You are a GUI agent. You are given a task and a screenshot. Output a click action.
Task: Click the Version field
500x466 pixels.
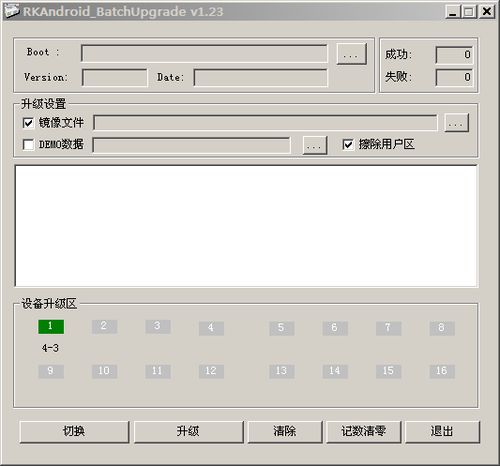pyautogui.click(x=114, y=78)
